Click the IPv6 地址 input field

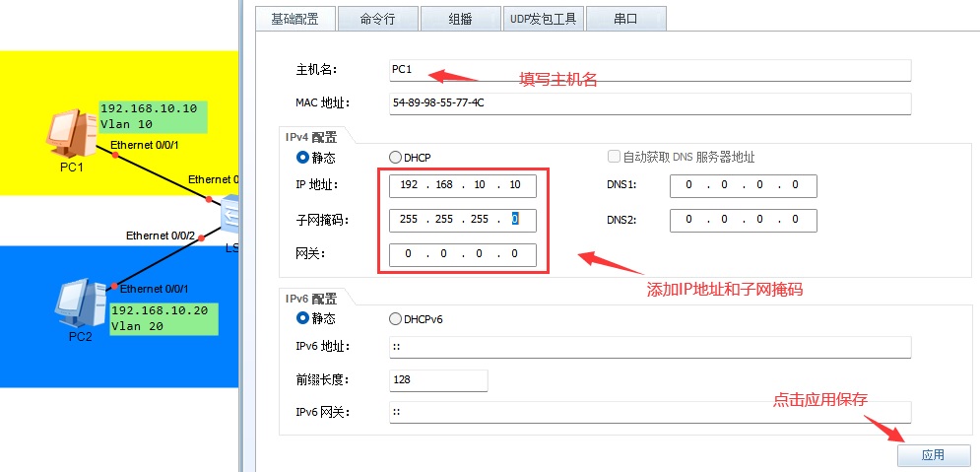650,347
